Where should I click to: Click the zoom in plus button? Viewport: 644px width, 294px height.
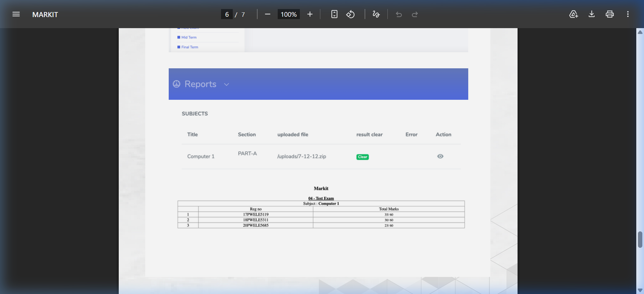pos(310,14)
